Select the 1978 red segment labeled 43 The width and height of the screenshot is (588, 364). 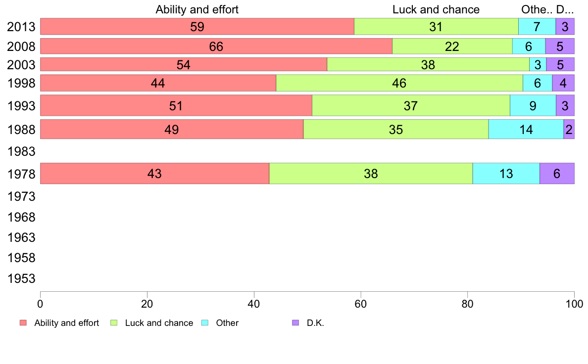(155, 174)
